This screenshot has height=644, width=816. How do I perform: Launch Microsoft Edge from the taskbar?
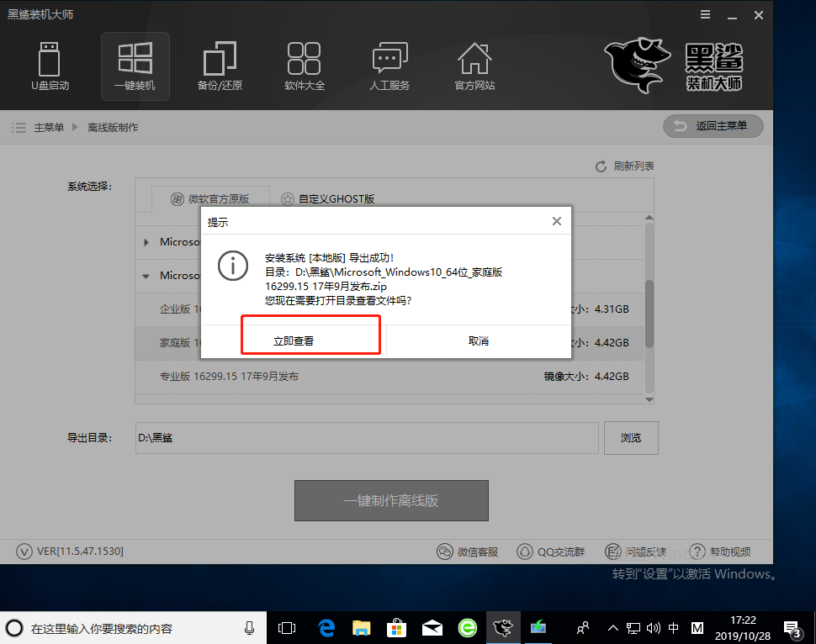point(326,626)
